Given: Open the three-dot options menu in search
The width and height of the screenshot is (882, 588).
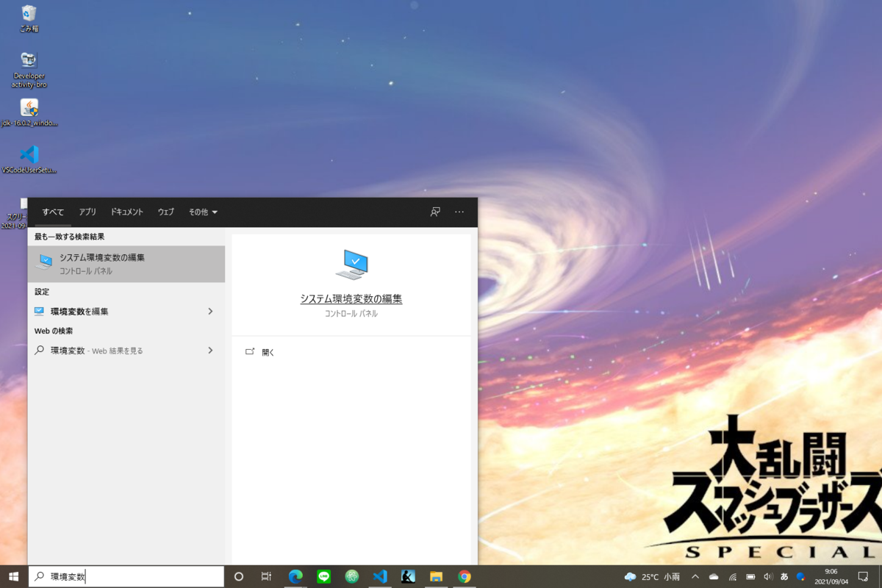Looking at the screenshot, I should [459, 212].
